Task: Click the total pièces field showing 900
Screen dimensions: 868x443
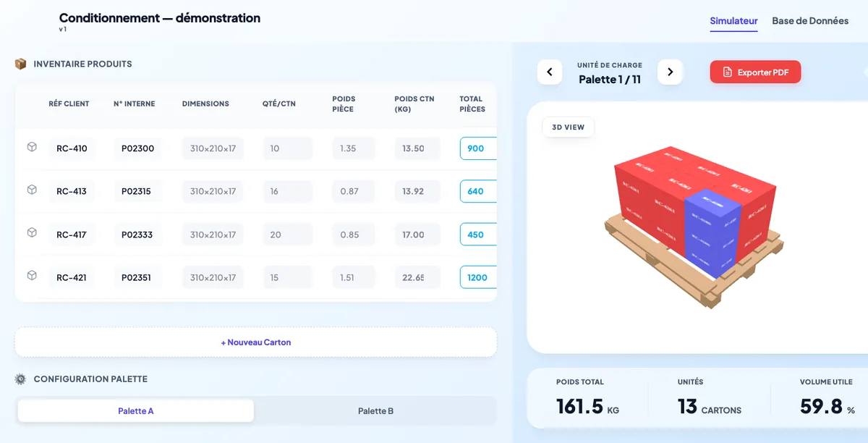Action: [478, 148]
